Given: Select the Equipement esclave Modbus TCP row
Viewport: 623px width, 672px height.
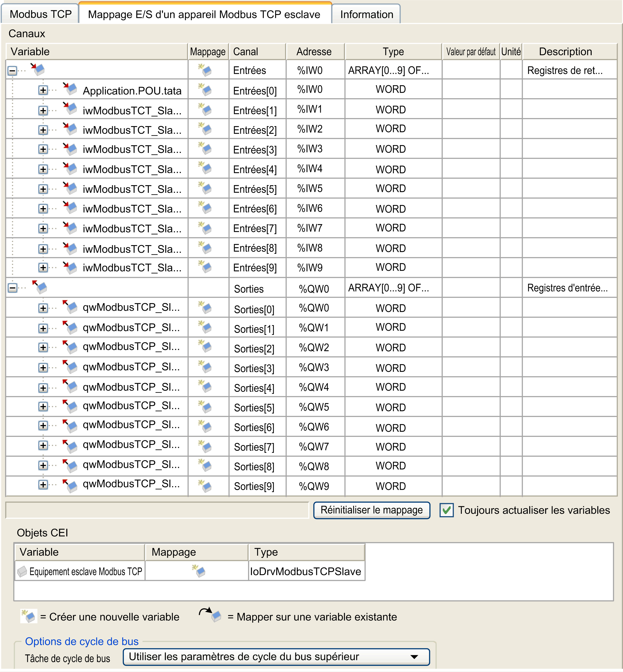Looking at the screenshot, I should tap(190, 571).
